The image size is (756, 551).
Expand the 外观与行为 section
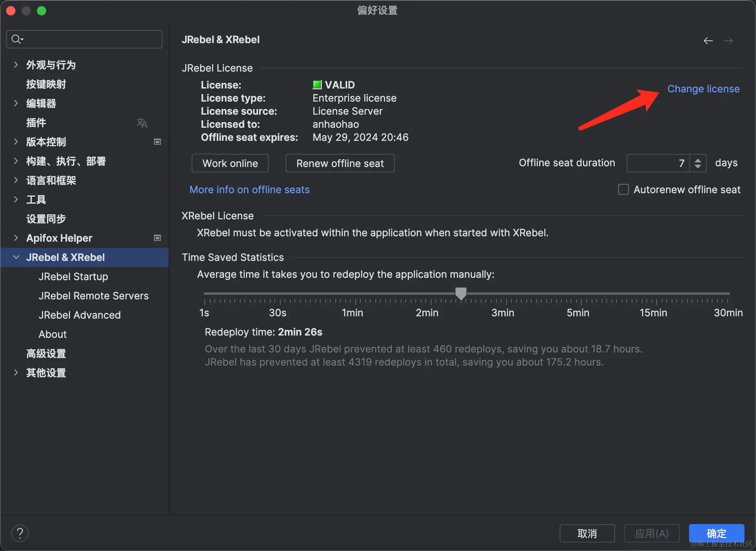pyautogui.click(x=16, y=65)
